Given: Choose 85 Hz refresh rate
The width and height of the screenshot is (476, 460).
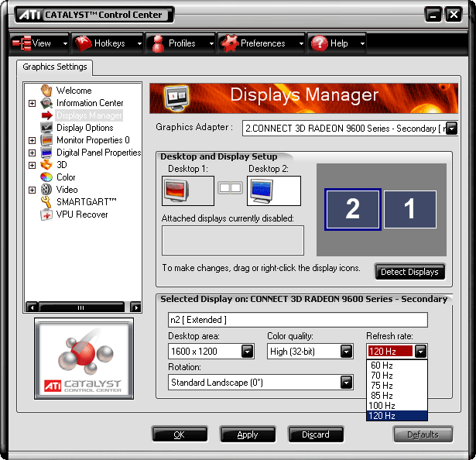Looking at the screenshot, I should click(397, 395).
